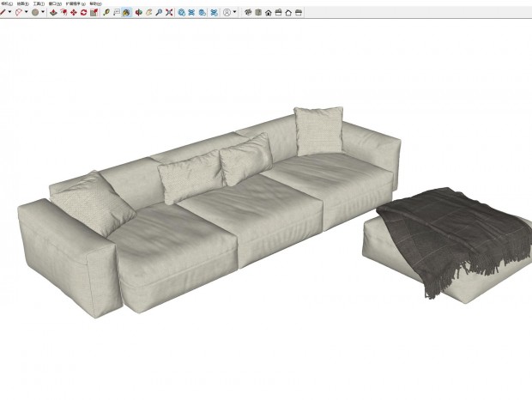Select the Zoom magnifier tool
The width and height of the screenshot is (532, 400).
coord(159,13)
